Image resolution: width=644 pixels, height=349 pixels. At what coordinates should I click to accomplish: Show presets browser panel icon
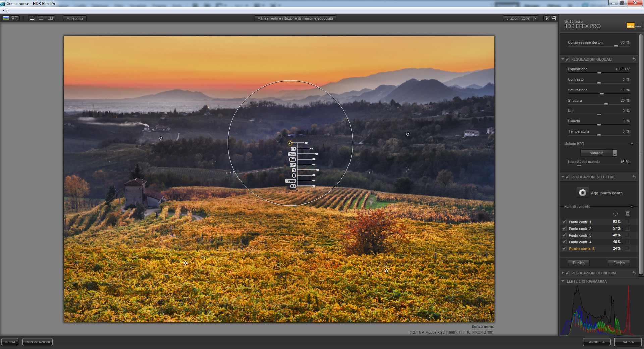click(x=15, y=18)
